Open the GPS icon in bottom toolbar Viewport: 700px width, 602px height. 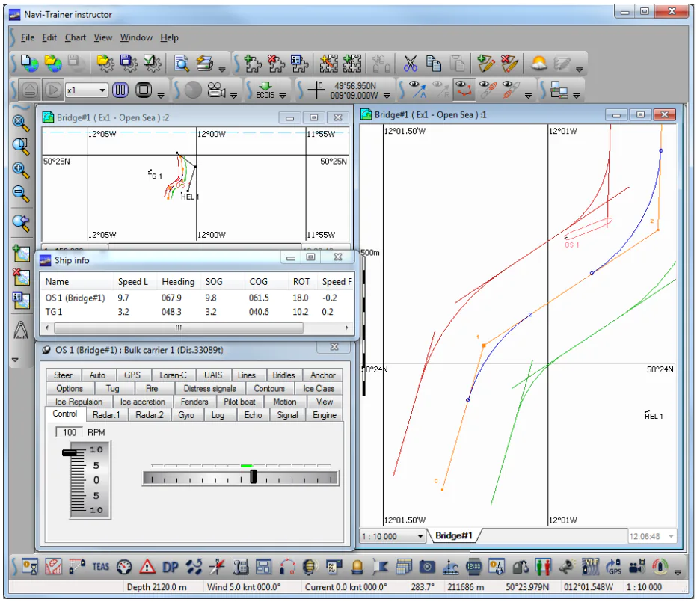point(614,567)
